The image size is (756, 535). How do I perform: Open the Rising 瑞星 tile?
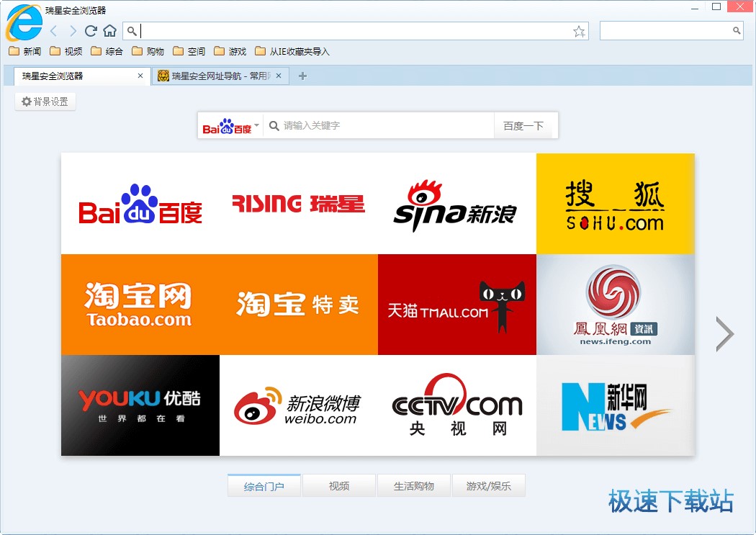(299, 204)
